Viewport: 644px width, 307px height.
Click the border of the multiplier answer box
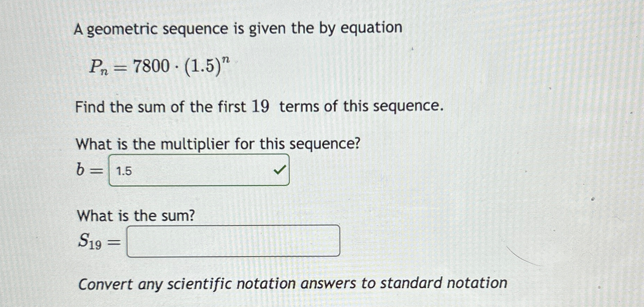click(x=199, y=154)
